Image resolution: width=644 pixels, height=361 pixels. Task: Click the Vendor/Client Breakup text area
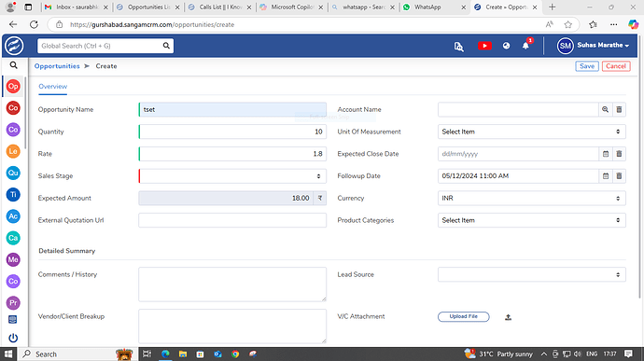pos(232,326)
